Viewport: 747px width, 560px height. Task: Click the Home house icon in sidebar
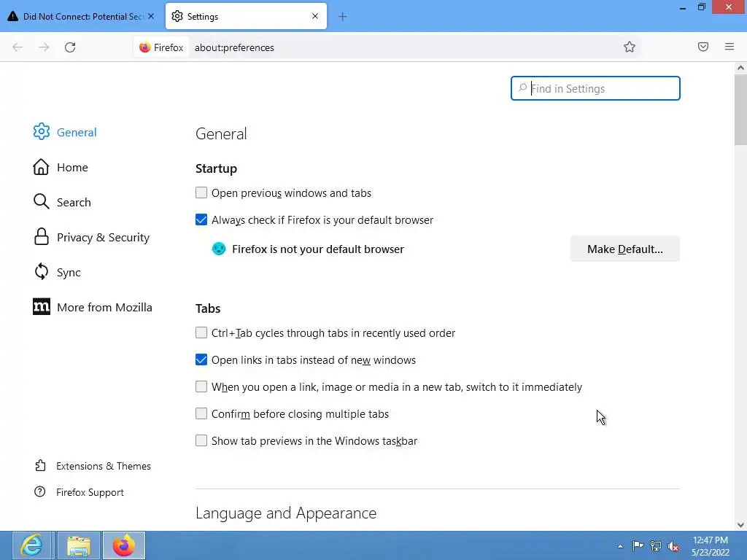pyautogui.click(x=41, y=167)
